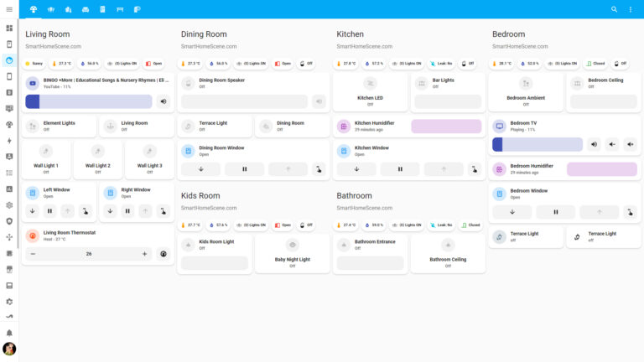Image resolution: width=644 pixels, height=362 pixels.
Task: Click the Living Room Sunny weather chip
Action: pos(34,63)
